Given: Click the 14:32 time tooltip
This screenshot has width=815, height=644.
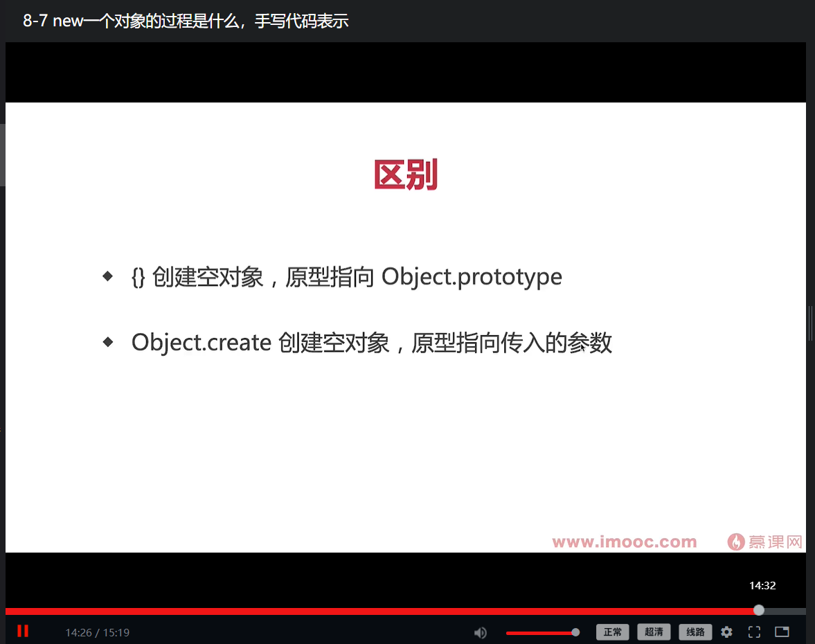Looking at the screenshot, I should coord(762,586).
